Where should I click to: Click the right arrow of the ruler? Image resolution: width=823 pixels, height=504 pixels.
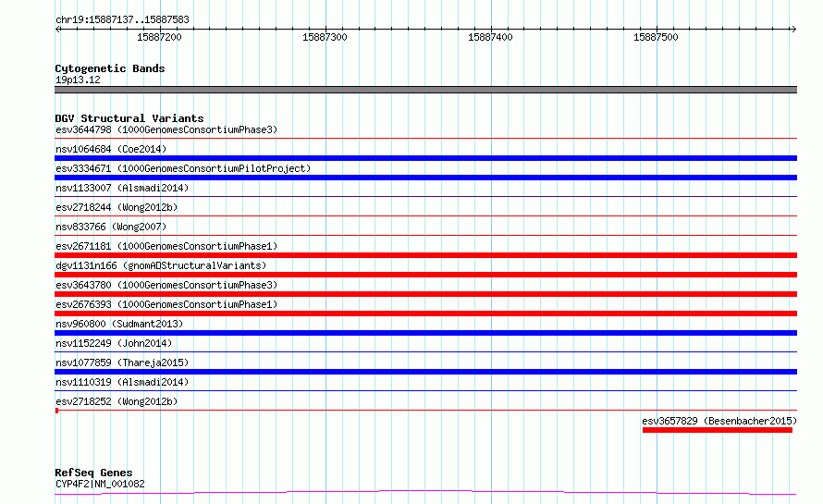tap(793, 29)
